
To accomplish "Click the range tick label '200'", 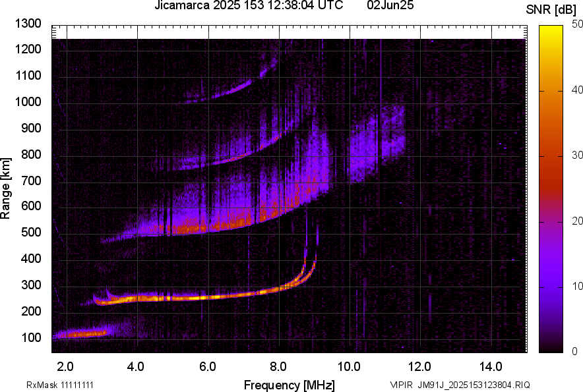I will [x=31, y=311].
